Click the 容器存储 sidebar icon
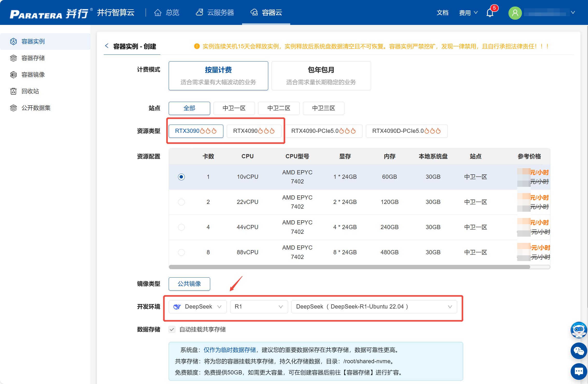This screenshot has height=384, width=588. [x=13, y=58]
